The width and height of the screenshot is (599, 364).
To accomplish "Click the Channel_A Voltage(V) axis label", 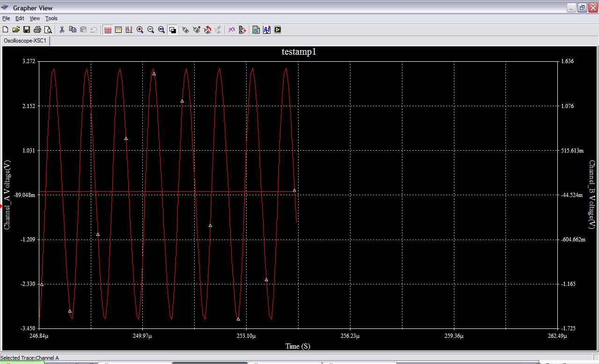I will point(7,195).
